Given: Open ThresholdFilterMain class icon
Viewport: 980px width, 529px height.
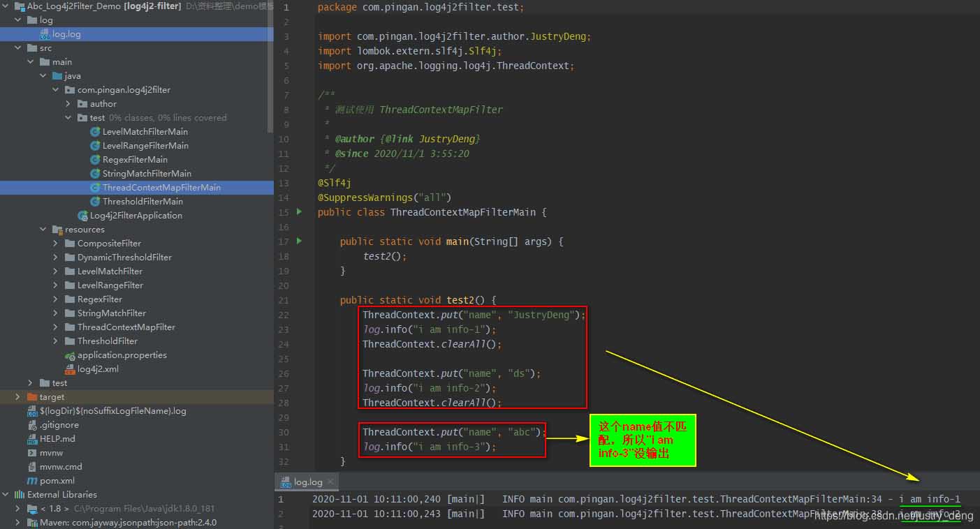Looking at the screenshot, I should (95, 202).
